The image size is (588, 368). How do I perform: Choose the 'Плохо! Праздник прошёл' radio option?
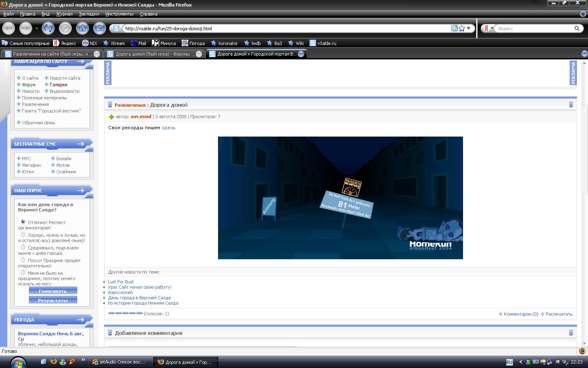point(23,260)
